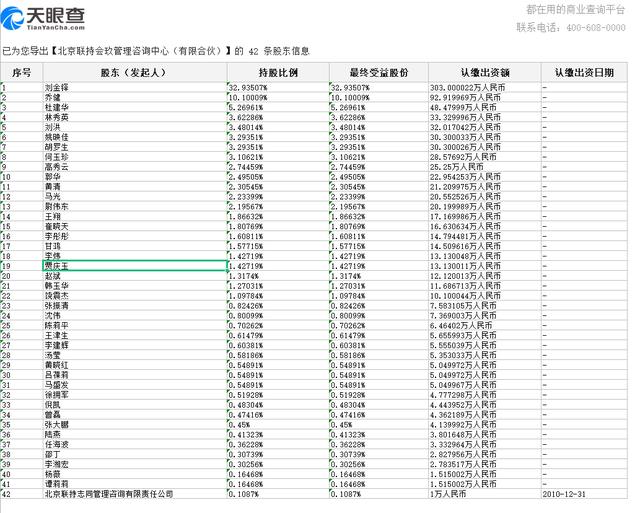This screenshot has height=513, width=640.
Task: Click 1.3174% in the 持股比例 column
Action: click(278, 276)
